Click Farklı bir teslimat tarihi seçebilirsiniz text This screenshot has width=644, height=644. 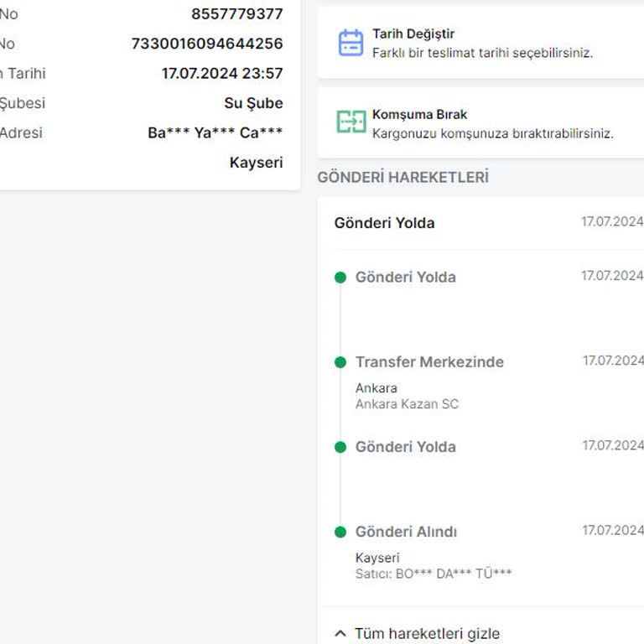pos(483,53)
